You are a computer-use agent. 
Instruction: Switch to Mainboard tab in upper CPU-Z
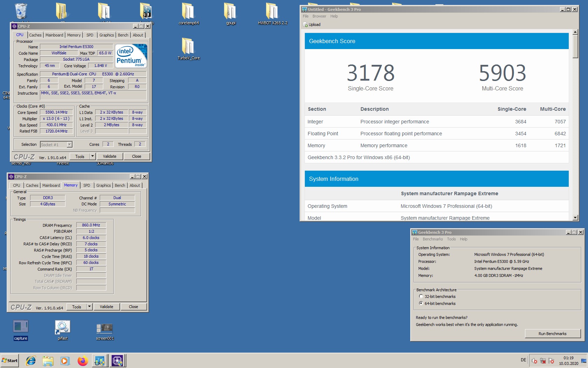point(54,35)
